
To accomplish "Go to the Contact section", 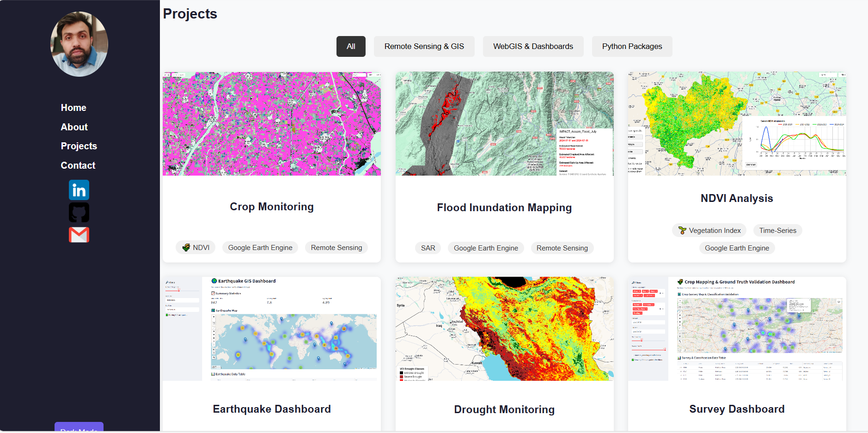I will click(x=78, y=165).
